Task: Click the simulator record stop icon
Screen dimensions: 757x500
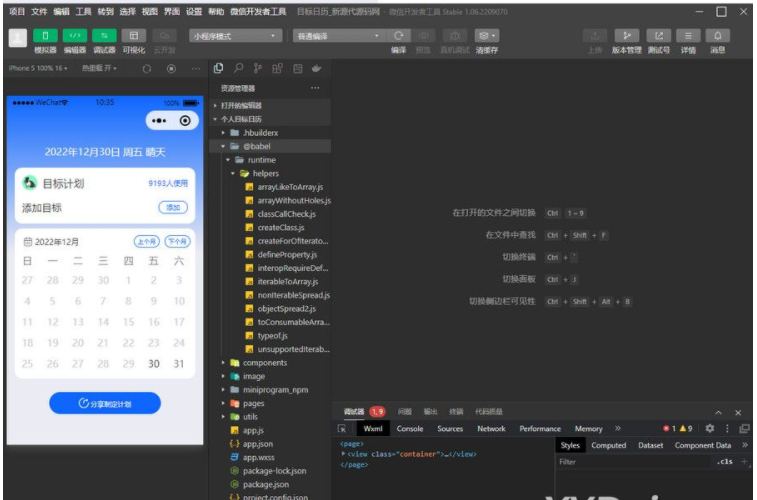Action: [x=171, y=69]
